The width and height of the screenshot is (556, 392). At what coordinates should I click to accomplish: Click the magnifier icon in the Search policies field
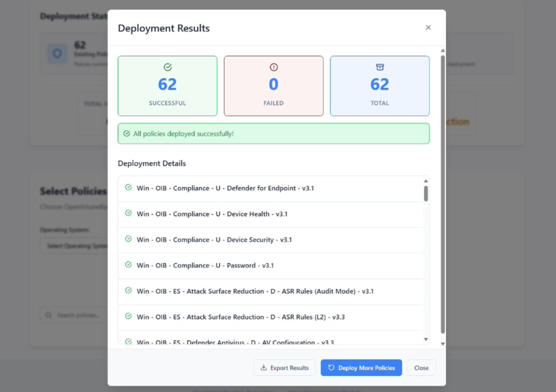(48, 315)
